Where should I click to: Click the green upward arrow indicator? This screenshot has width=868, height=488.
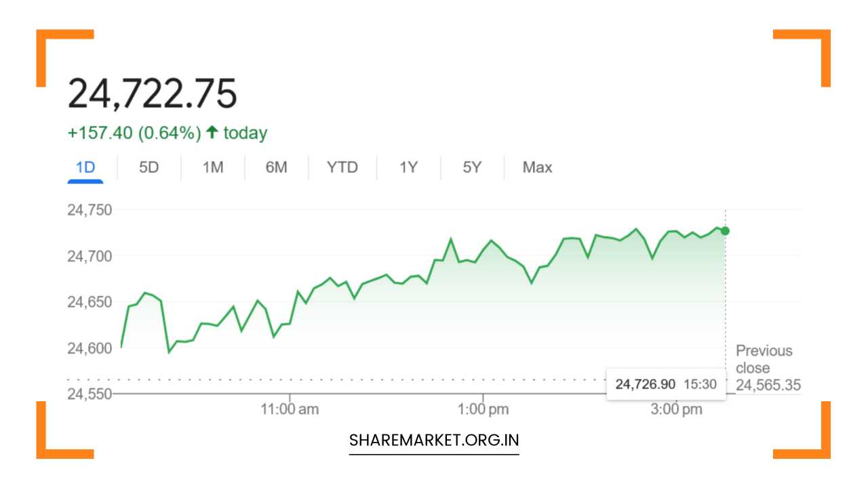[x=211, y=132]
